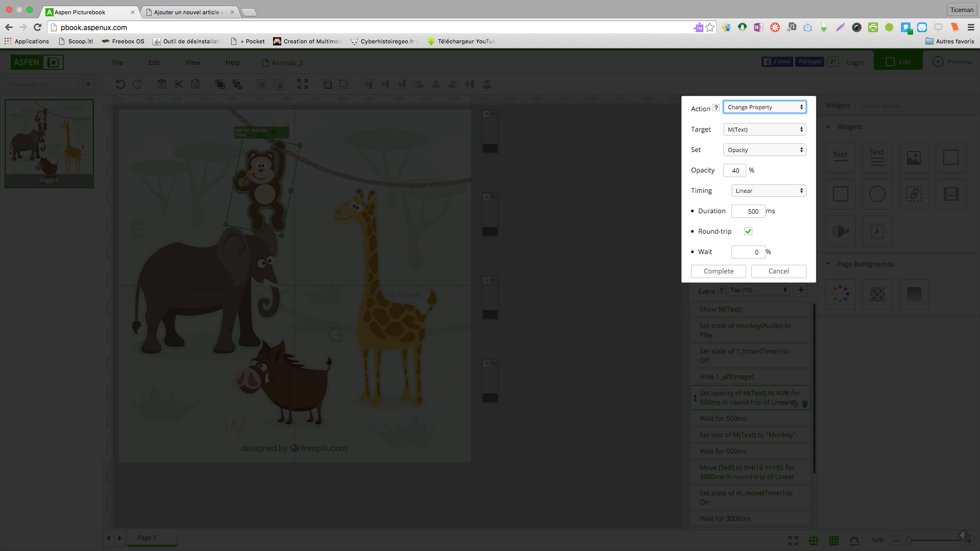This screenshot has height=551, width=980.
Task: Switch to Ajouter un nouvel article tab
Action: (x=189, y=12)
